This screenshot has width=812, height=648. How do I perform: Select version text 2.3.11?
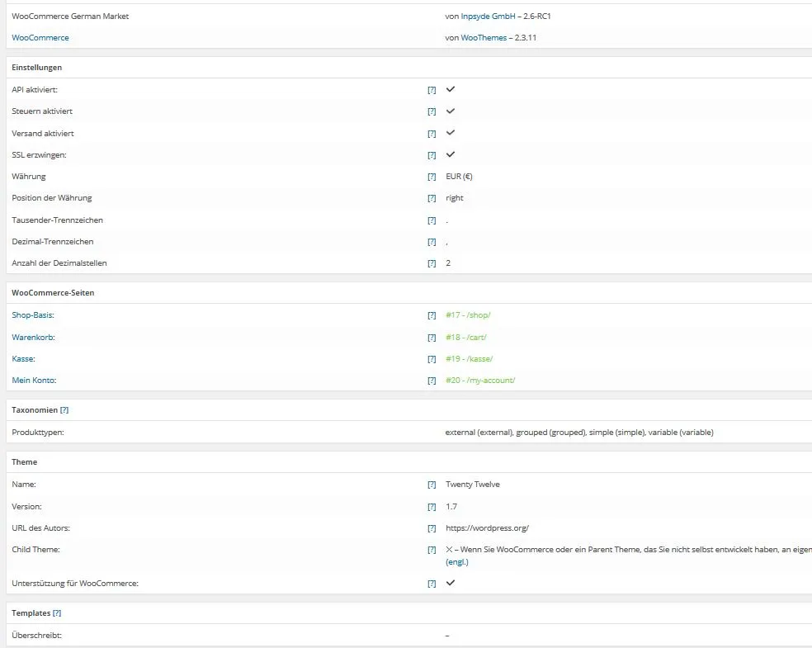tap(526, 38)
